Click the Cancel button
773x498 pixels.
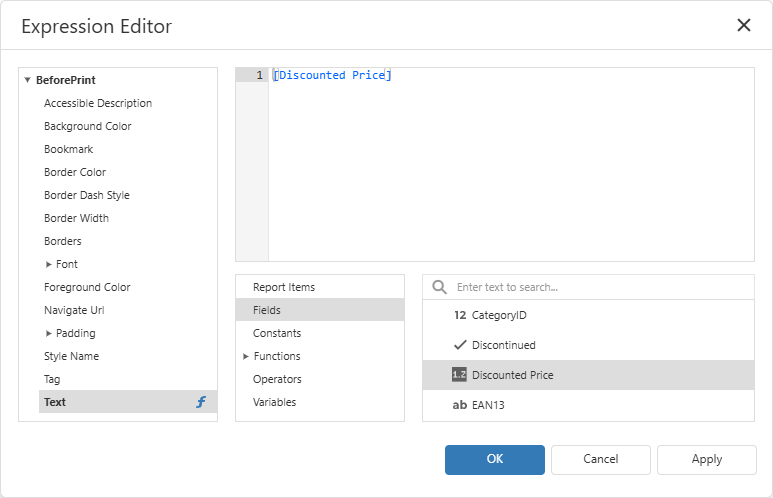600,460
